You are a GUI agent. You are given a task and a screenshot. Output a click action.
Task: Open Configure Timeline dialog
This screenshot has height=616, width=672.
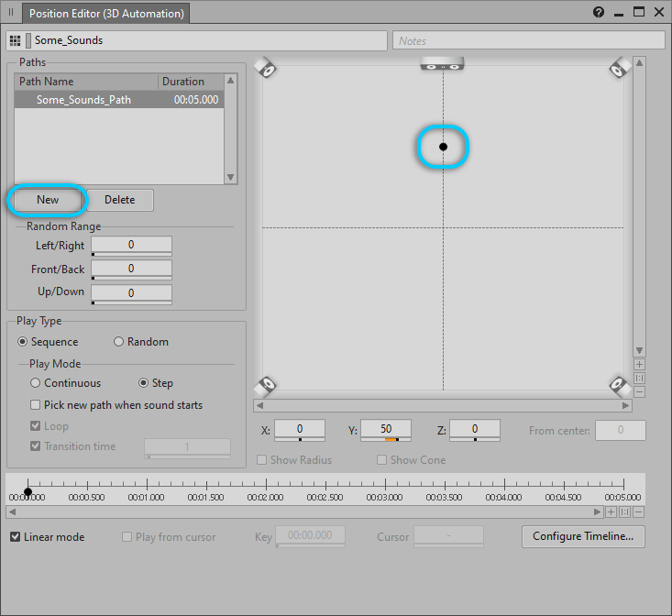582,537
